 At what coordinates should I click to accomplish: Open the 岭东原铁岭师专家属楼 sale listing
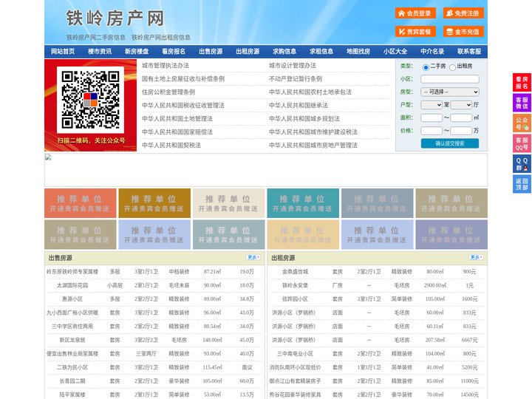tap(72, 272)
